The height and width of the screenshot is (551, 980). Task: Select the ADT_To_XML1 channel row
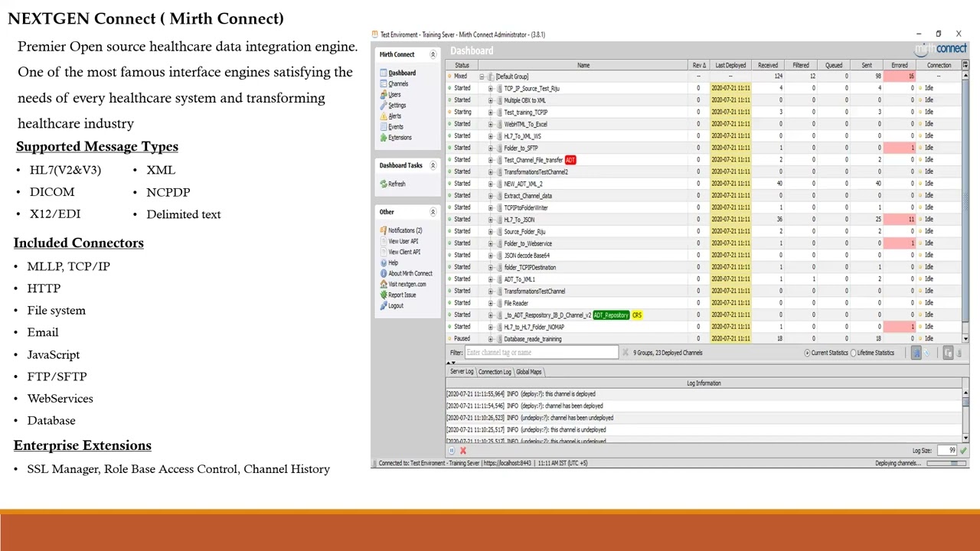click(x=704, y=279)
